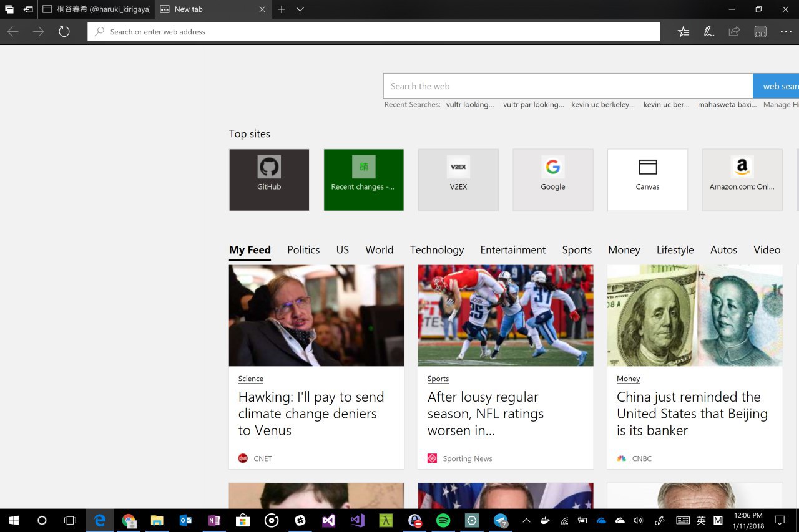Expand the tab previews chevron

(x=300, y=9)
